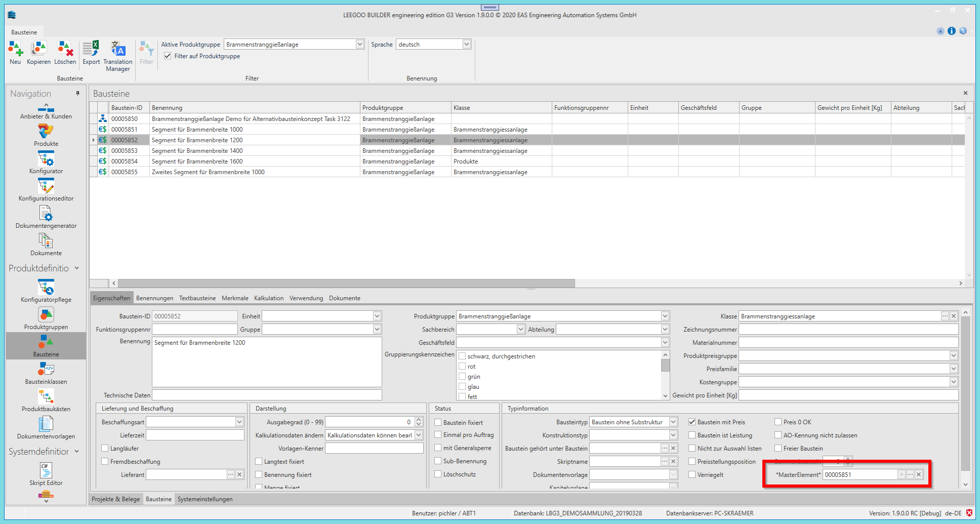Click the red status icon next to de-DE
The height and width of the screenshot is (524, 980).
[x=969, y=513]
